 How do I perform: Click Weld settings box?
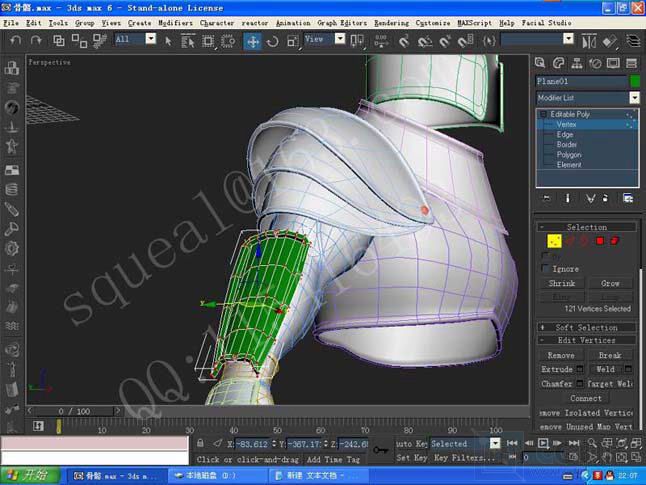tap(628, 368)
